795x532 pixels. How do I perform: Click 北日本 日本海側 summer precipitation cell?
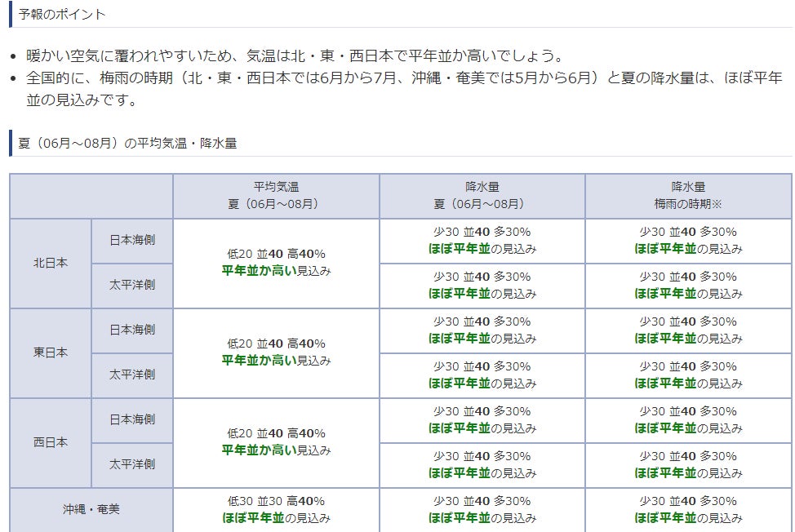[x=482, y=241]
